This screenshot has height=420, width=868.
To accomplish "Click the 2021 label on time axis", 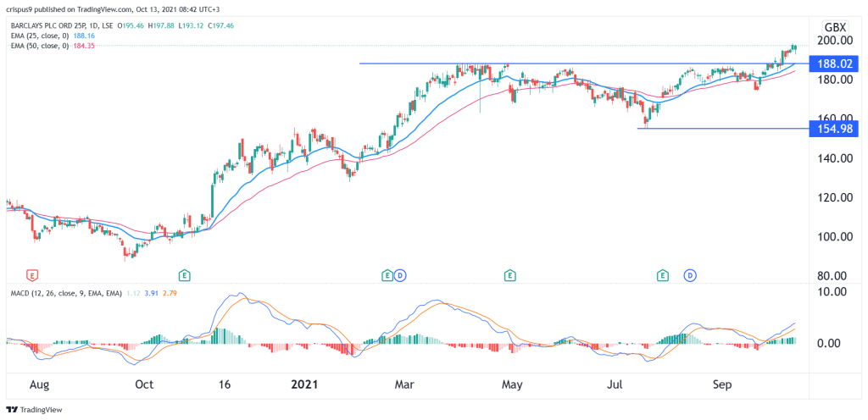I will (x=304, y=384).
